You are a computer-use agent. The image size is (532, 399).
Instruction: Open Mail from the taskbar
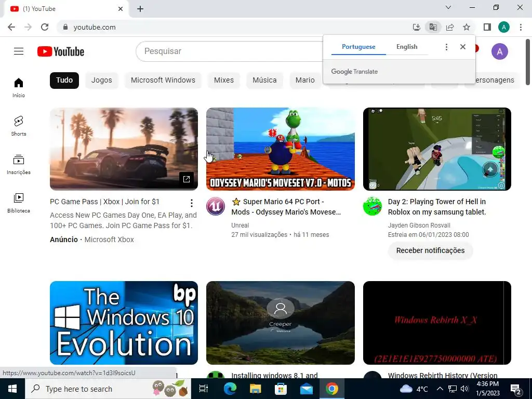click(306, 389)
